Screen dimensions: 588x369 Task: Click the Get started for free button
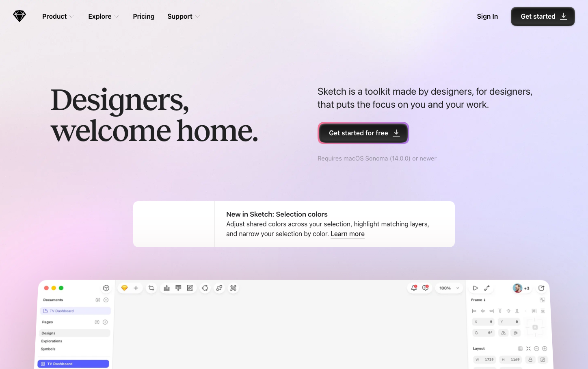(x=363, y=133)
